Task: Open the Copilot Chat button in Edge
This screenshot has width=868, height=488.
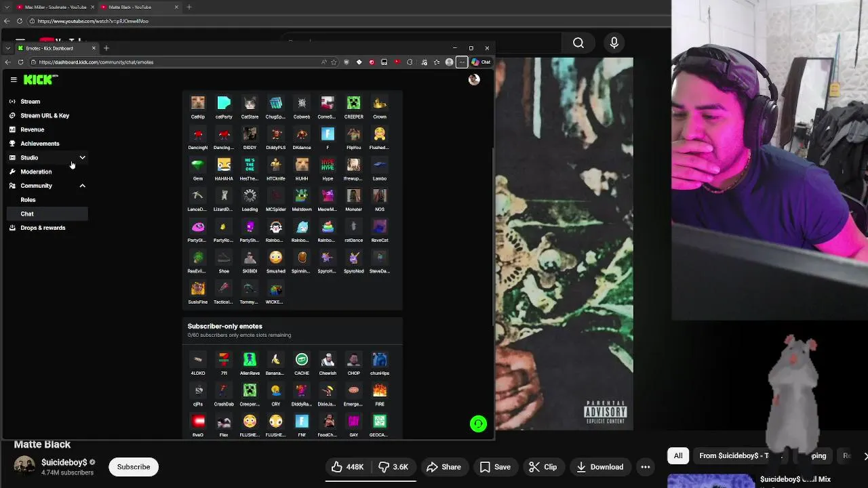Action: coord(481,62)
